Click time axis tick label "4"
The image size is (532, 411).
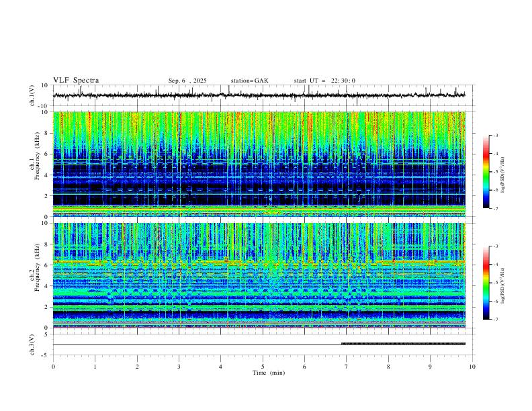pos(220,367)
